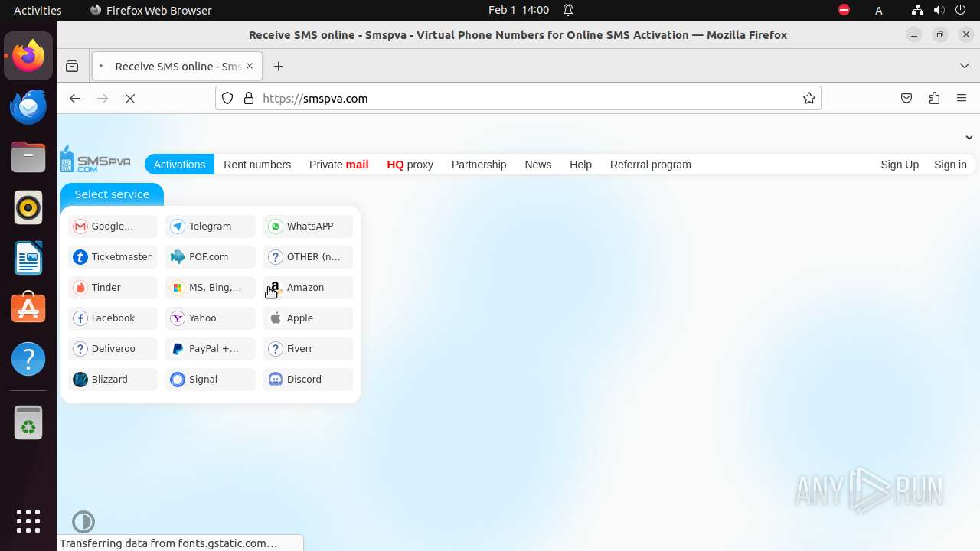This screenshot has width=980, height=551.
Task: Open HQ proxy page
Action: coord(410,165)
